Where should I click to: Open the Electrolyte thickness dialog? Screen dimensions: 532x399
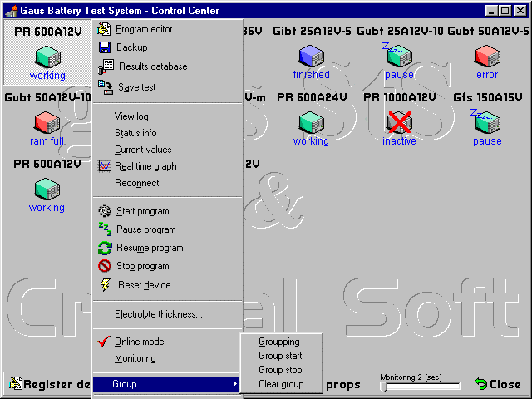click(158, 314)
